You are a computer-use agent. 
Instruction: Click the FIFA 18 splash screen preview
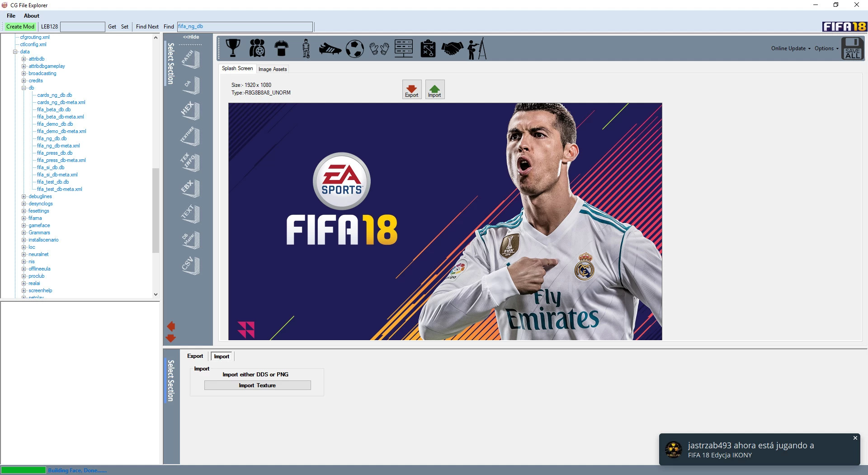pos(445,221)
